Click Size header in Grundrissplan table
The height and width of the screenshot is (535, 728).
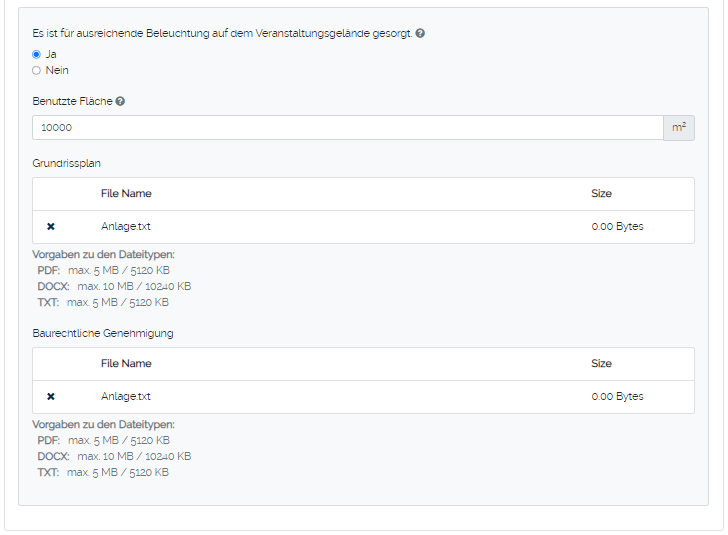(x=601, y=194)
